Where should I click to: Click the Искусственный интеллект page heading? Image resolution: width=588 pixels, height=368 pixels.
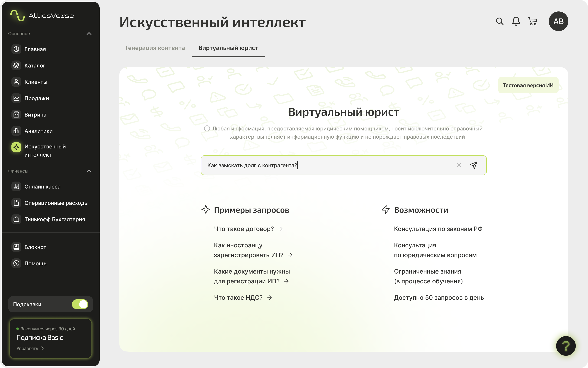pos(212,22)
